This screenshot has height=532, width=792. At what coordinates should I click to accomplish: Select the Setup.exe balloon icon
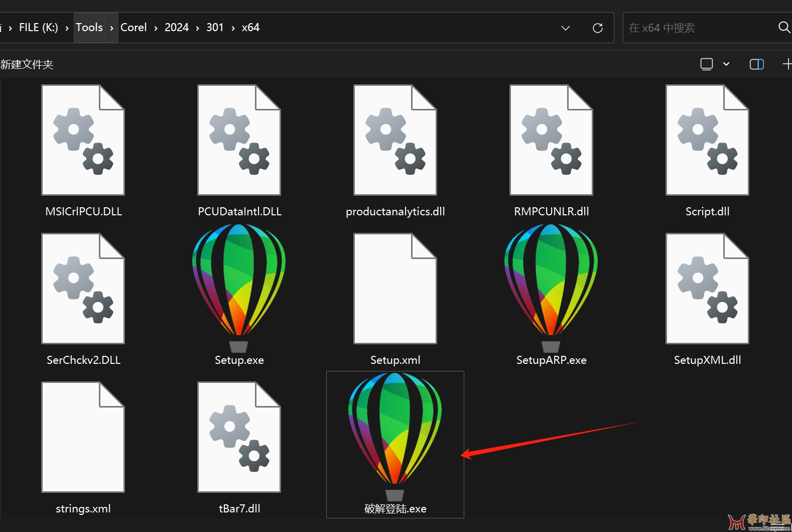pos(239,288)
